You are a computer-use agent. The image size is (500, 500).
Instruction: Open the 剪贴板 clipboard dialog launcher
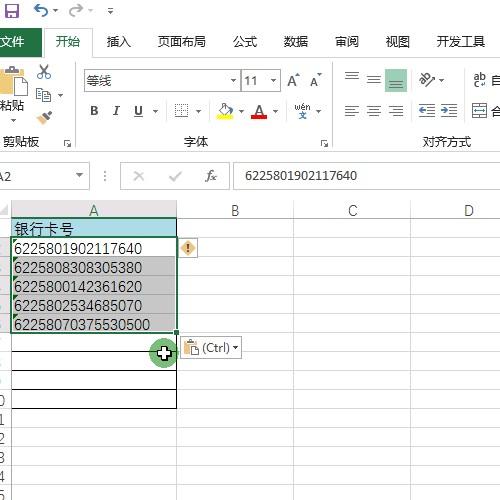pyautogui.click(x=68, y=144)
